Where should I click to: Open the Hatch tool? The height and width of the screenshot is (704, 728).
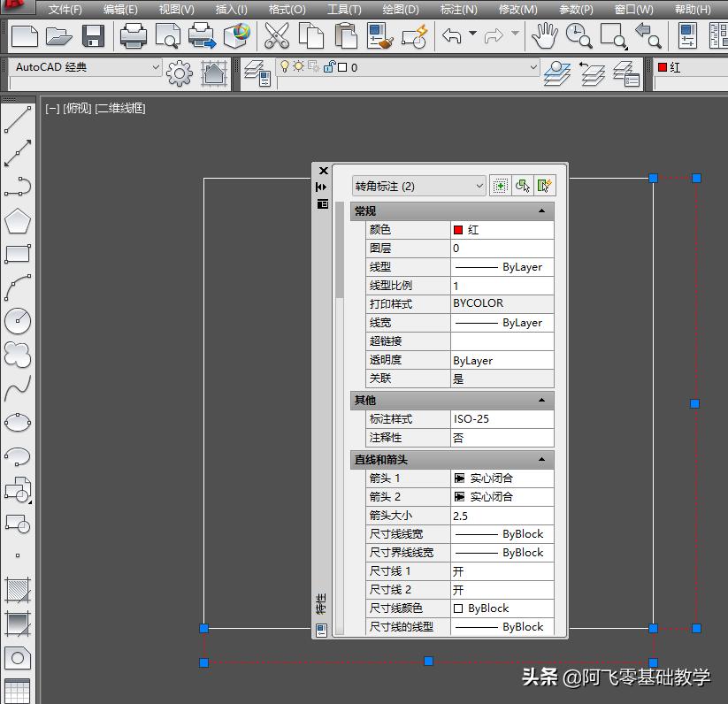click(x=18, y=588)
